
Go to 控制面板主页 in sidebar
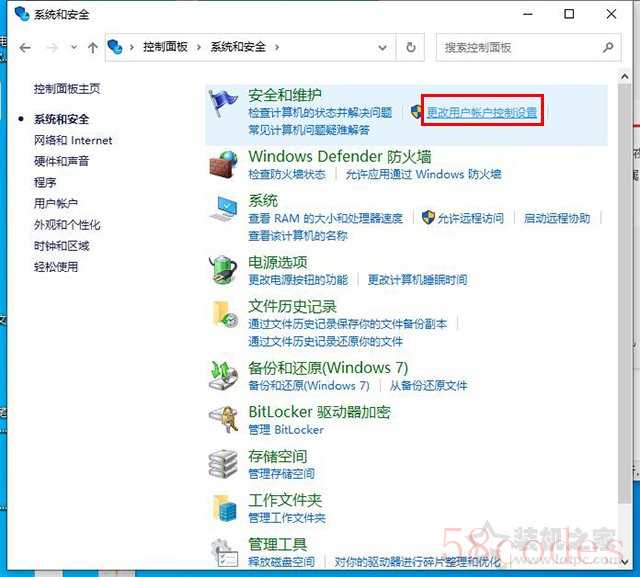[67, 89]
